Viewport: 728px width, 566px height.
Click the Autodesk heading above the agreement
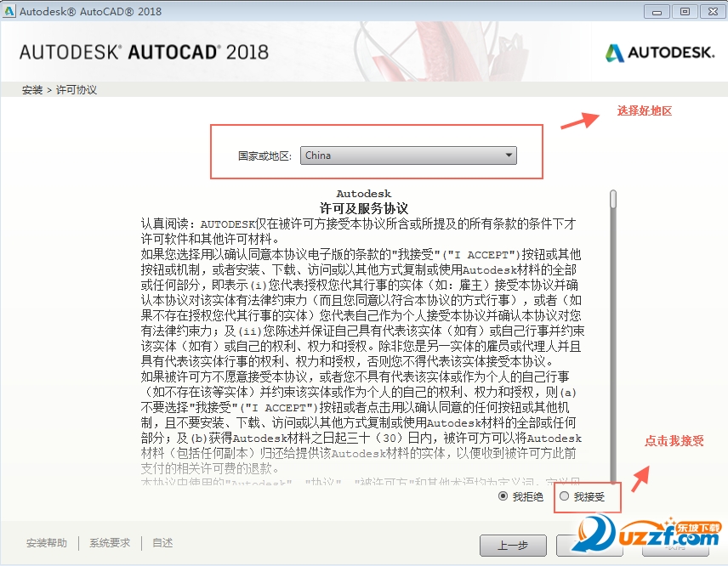[364, 194]
